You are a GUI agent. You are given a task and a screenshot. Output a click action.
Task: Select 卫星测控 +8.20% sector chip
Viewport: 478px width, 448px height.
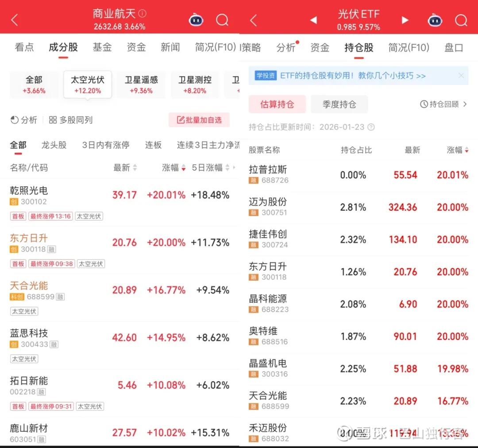tap(195, 85)
